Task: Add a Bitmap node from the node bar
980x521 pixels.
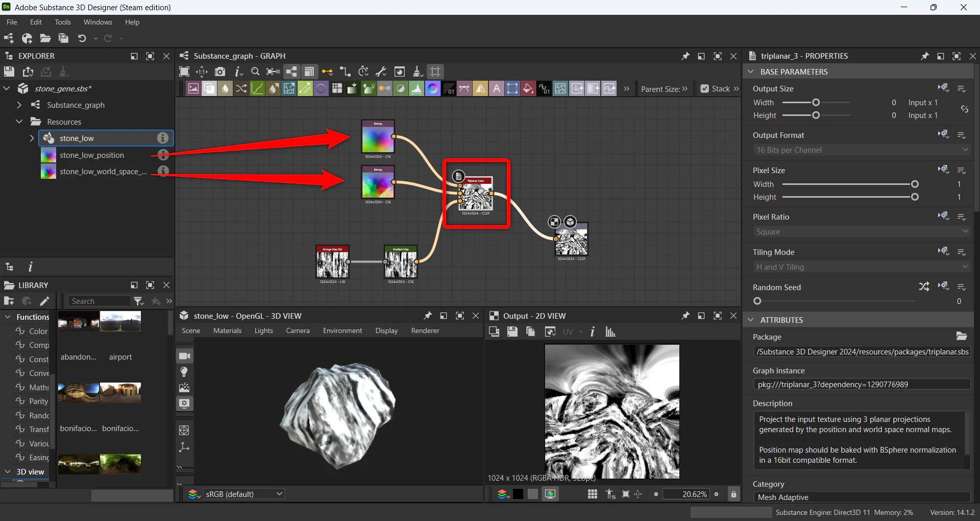Action: click(x=193, y=88)
